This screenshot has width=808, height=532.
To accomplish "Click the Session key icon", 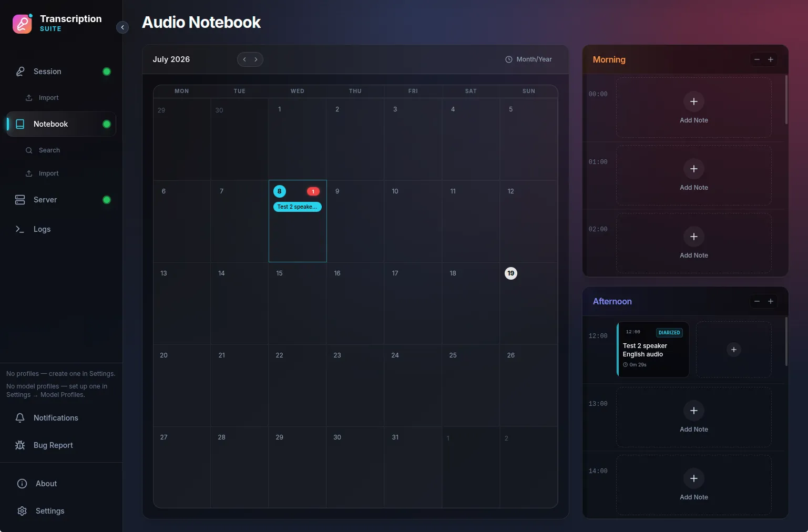I will (20, 71).
